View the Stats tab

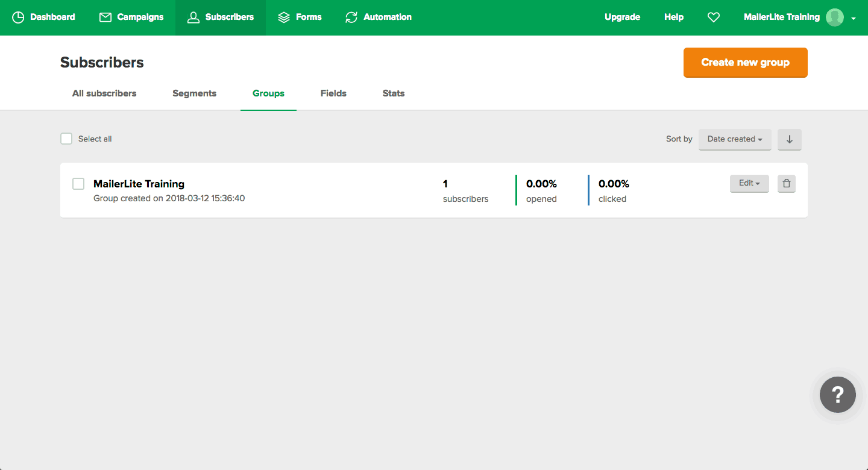(394, 93)
